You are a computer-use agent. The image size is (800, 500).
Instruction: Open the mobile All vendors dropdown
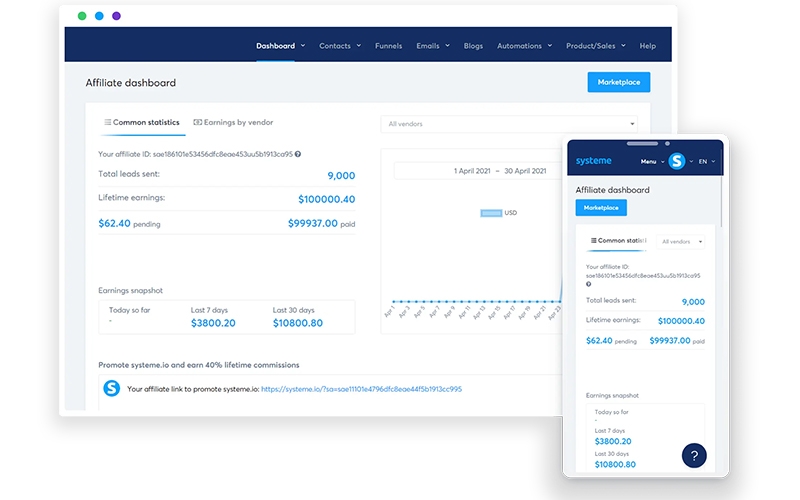point(681,241)
